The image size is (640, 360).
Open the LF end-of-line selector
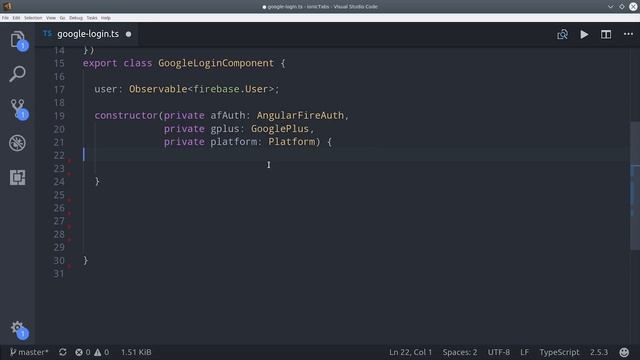point(524,352)
